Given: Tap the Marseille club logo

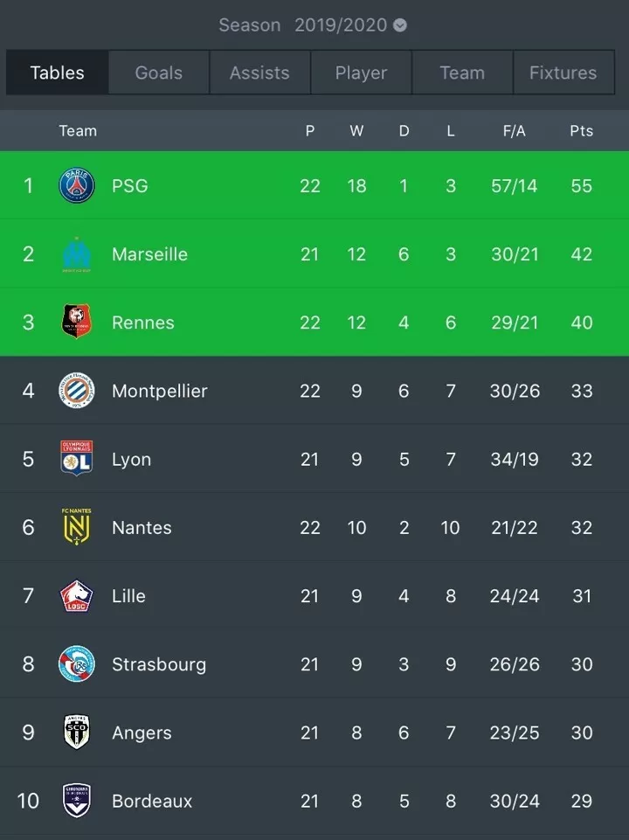Looking at the screenshot, I should click(77, 254).
